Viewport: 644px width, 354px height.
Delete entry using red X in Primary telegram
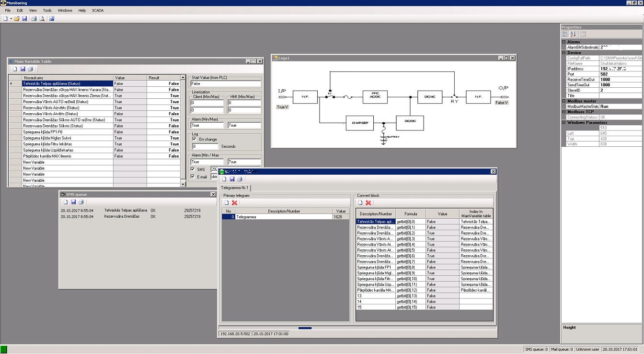[234, 203]
